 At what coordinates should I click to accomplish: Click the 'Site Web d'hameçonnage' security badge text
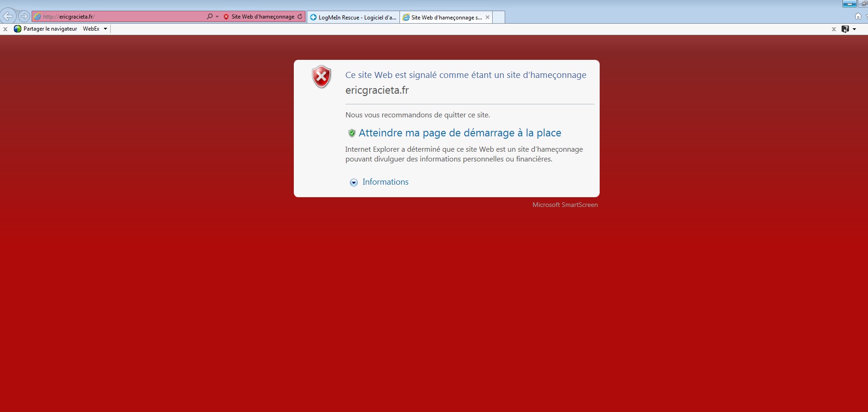tap(263, 17)
